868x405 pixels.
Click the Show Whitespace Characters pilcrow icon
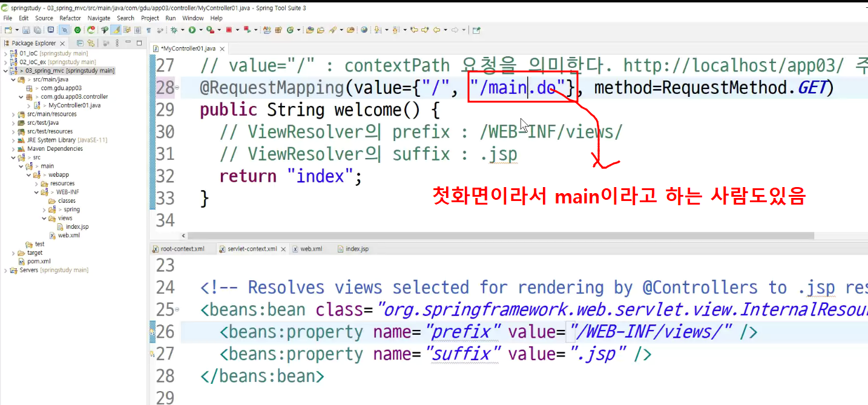coord(148,30)
